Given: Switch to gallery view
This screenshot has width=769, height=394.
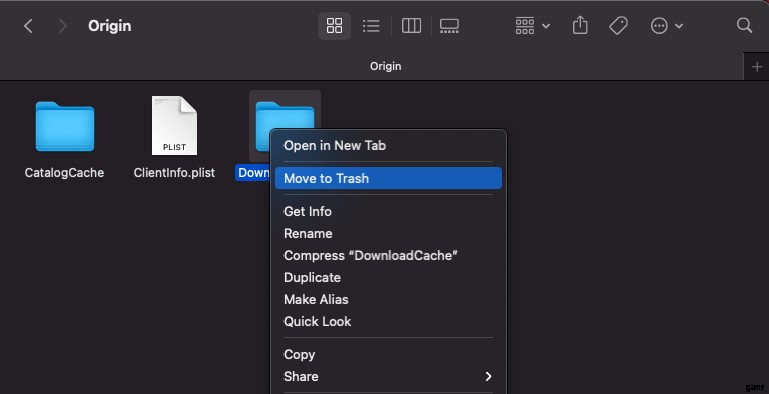Looking at the screenshot, I should [449, 26].
